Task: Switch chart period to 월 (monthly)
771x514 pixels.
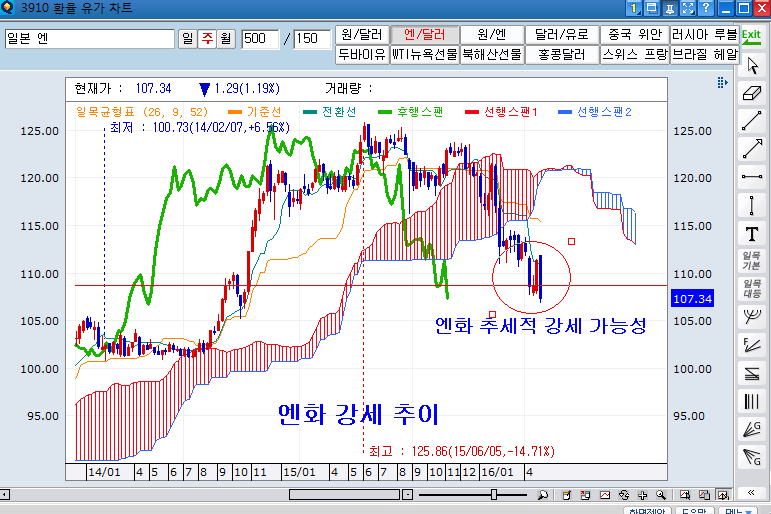Action: point(226,39)
